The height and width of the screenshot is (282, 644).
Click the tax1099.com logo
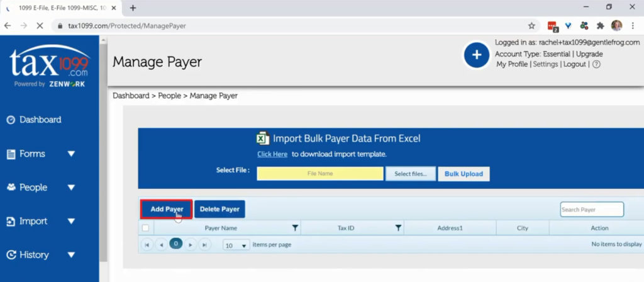[x=49, y=65]
